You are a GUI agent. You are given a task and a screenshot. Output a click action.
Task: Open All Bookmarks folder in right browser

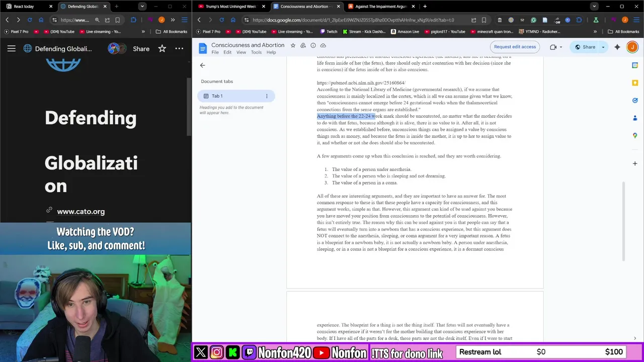(x=623, y=32)
